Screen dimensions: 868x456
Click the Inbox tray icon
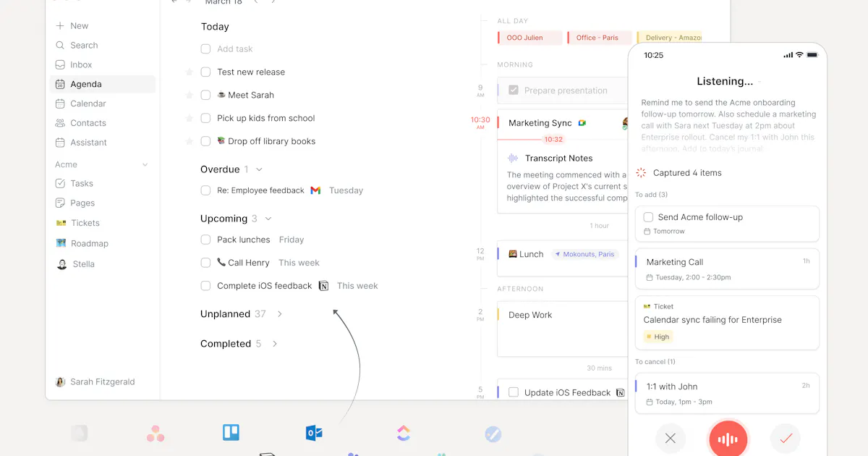coord(60,64)
